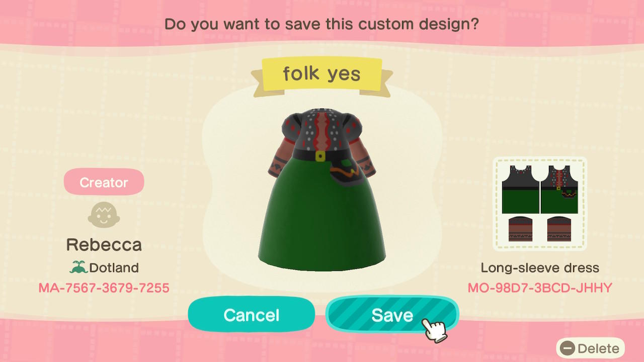644x362 pixels.
Task: Click the Save button
Action: [392, 315]
